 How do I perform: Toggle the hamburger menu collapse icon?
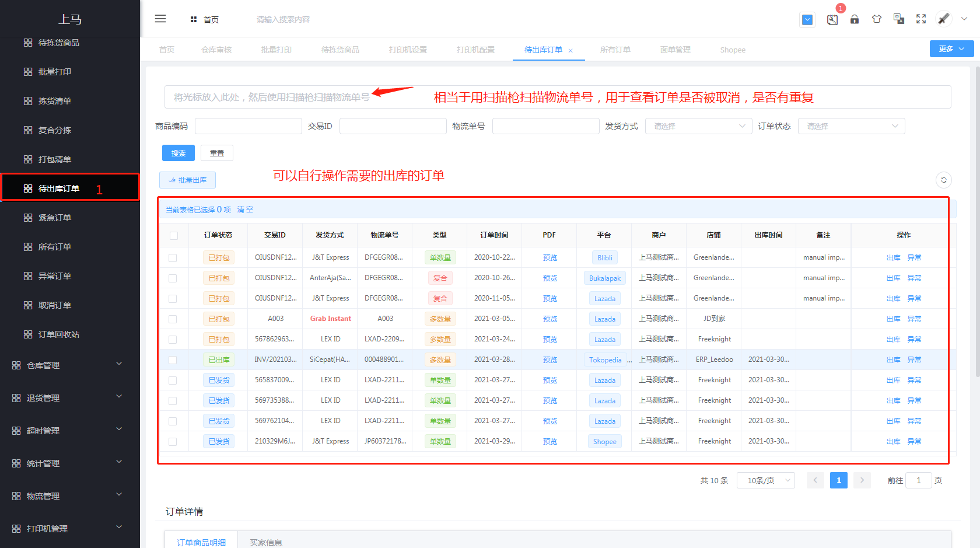click(x=160, y=19)
